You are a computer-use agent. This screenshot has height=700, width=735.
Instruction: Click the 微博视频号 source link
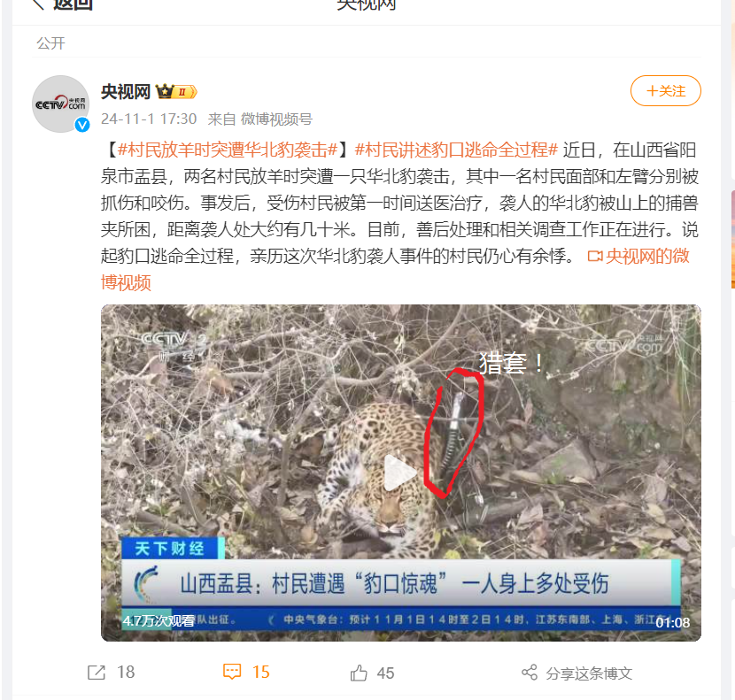pyautogui.click(x=276, y=119)
